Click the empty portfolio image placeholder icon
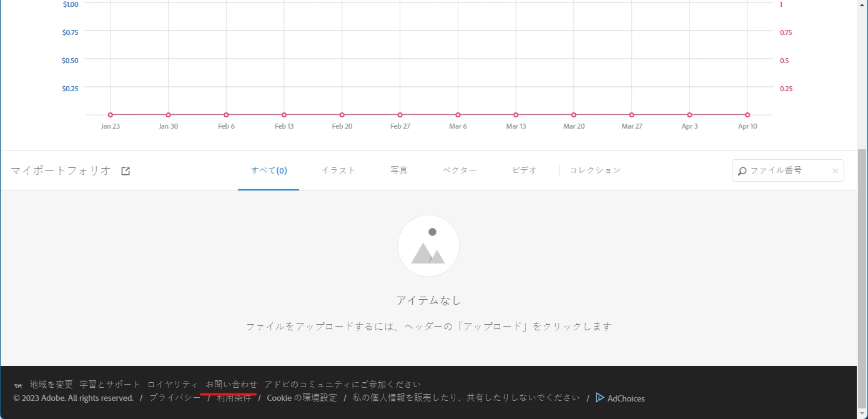Screen dimensions: 868x419 (x=428, y=246)
